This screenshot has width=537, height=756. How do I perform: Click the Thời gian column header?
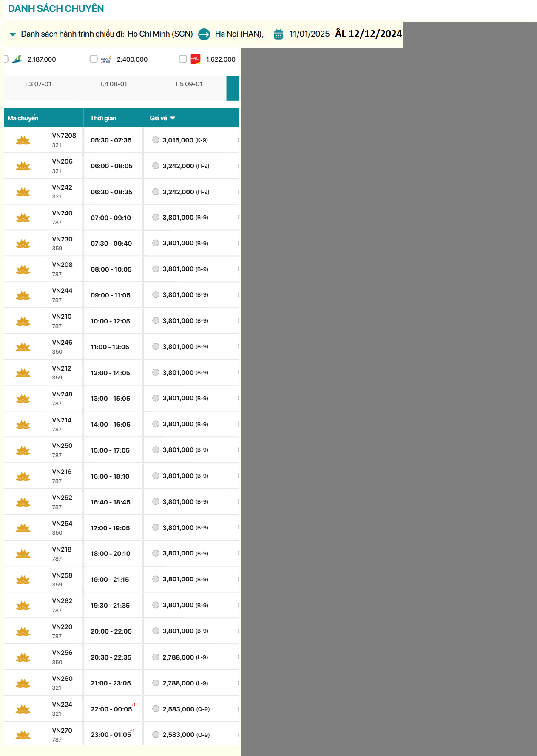pyautogui.click(x=103, y=118)
